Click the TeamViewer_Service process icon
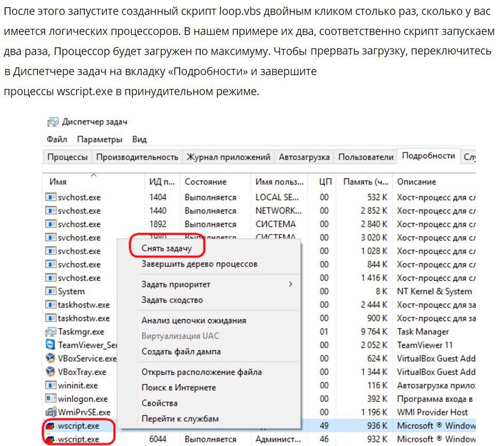 51,345
